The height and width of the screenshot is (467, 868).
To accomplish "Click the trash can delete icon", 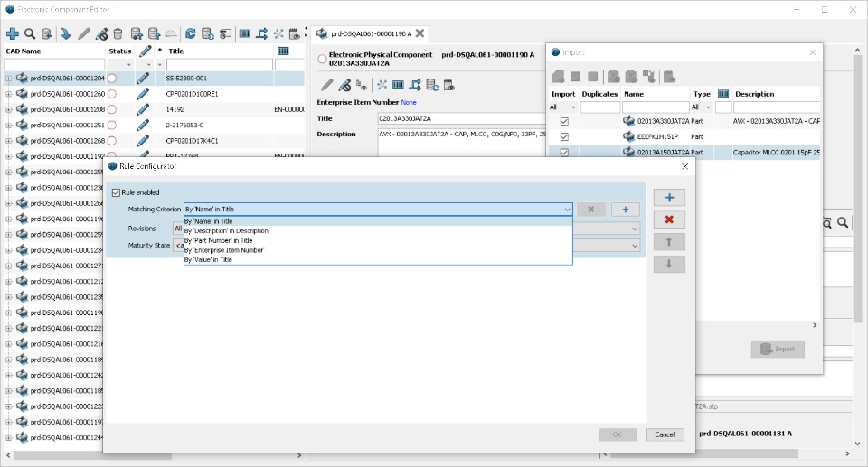I will (118, 33).
